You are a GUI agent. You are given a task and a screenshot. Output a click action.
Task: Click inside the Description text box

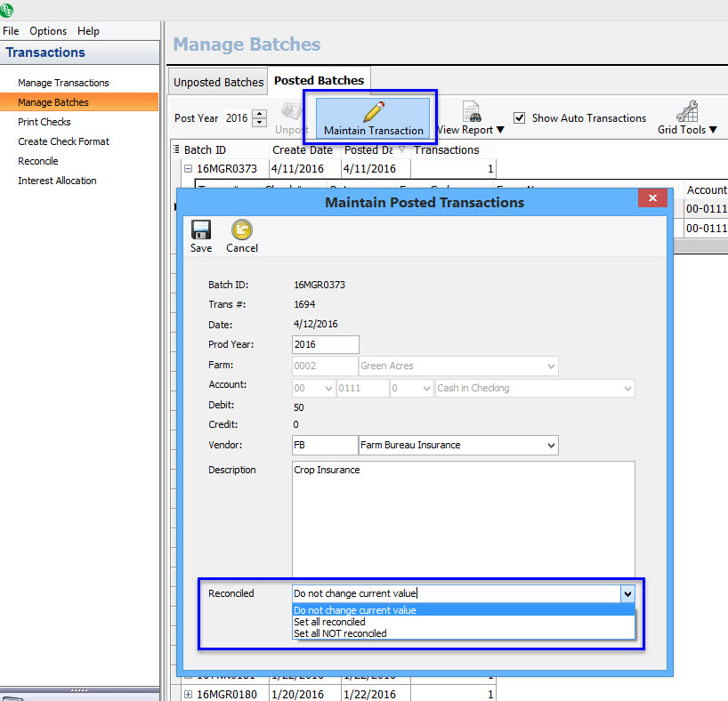coord(463,516)
